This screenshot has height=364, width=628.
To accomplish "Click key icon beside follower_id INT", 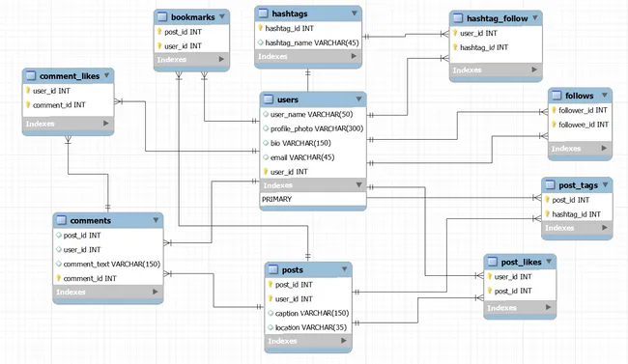I will coord(554,110).
